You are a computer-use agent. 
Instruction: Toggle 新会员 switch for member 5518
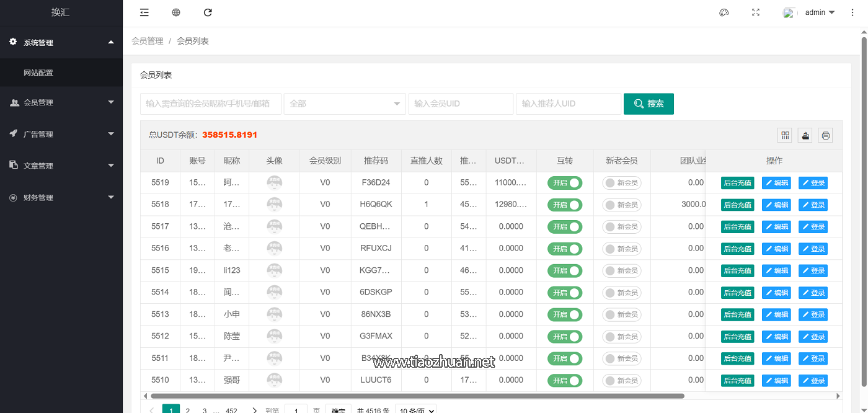pos(621,205)
